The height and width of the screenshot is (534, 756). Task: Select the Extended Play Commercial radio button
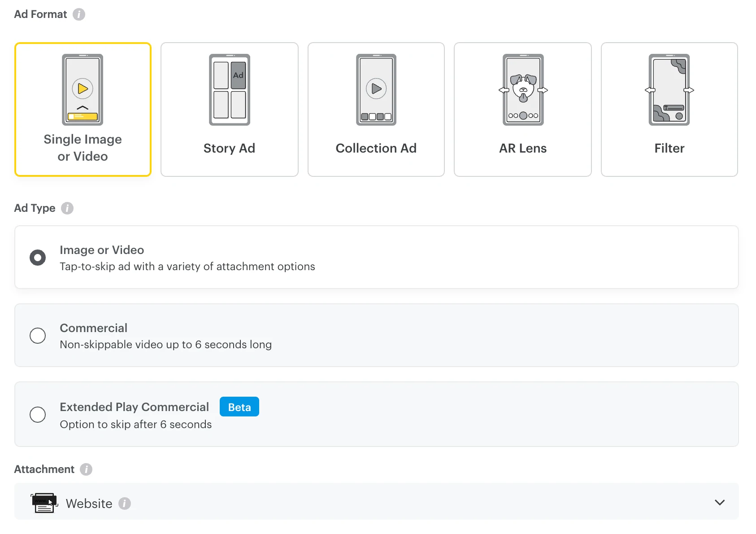(38, 415)
